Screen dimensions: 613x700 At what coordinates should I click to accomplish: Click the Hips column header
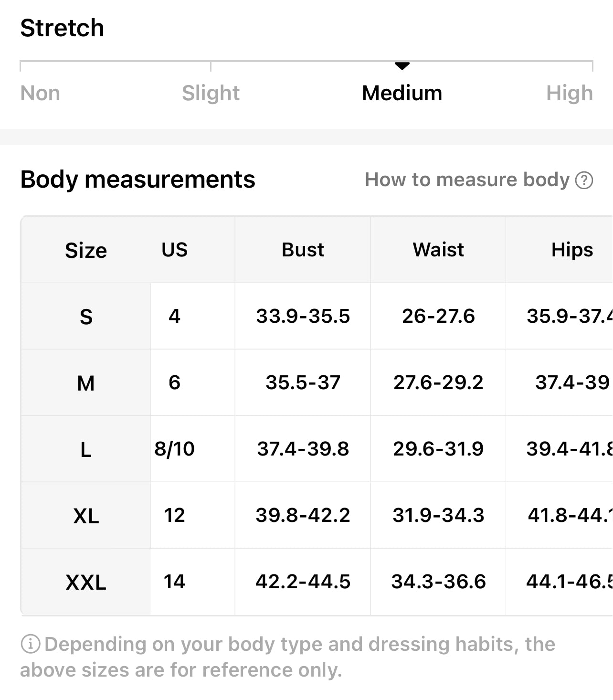572,250
